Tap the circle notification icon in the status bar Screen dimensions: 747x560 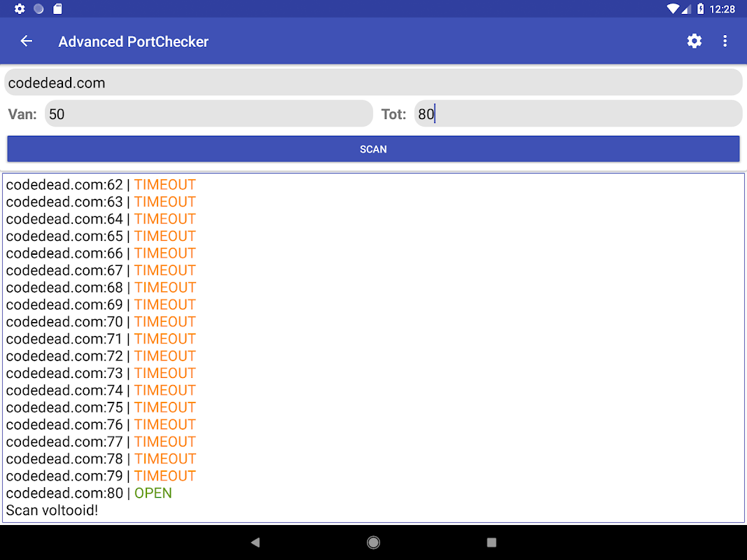39,8
